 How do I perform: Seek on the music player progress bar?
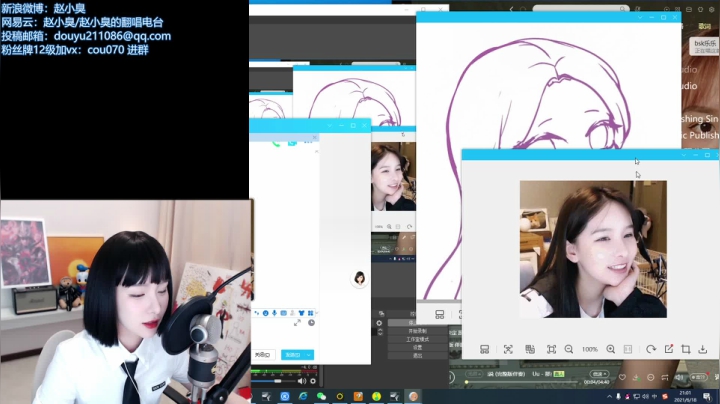(521, 382)
